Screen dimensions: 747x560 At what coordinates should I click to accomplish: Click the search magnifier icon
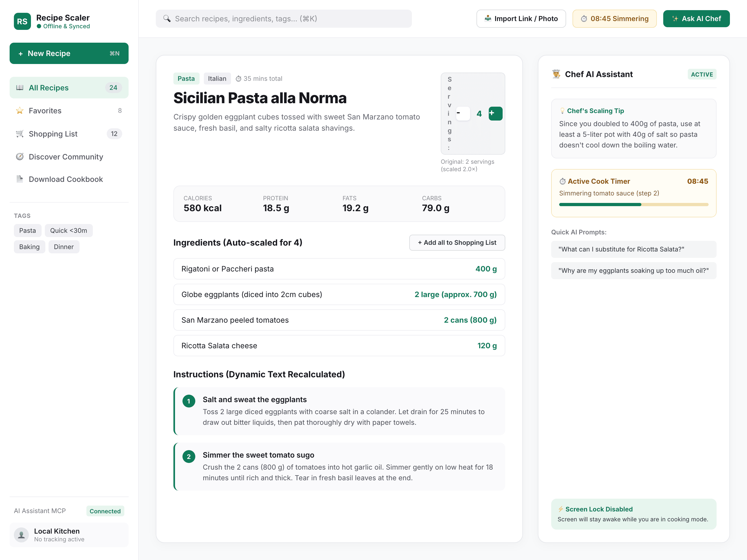coord(167,19)
